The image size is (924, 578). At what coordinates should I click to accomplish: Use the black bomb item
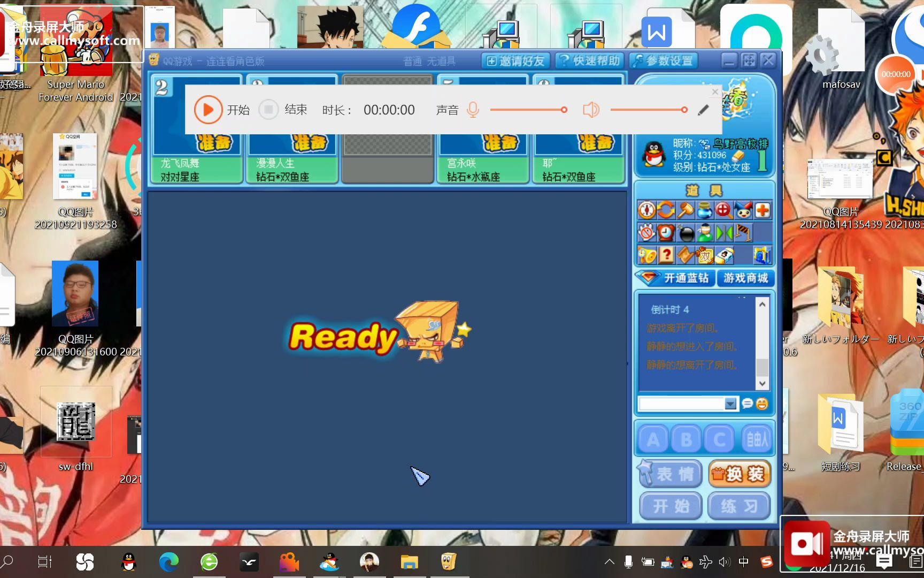686,233
